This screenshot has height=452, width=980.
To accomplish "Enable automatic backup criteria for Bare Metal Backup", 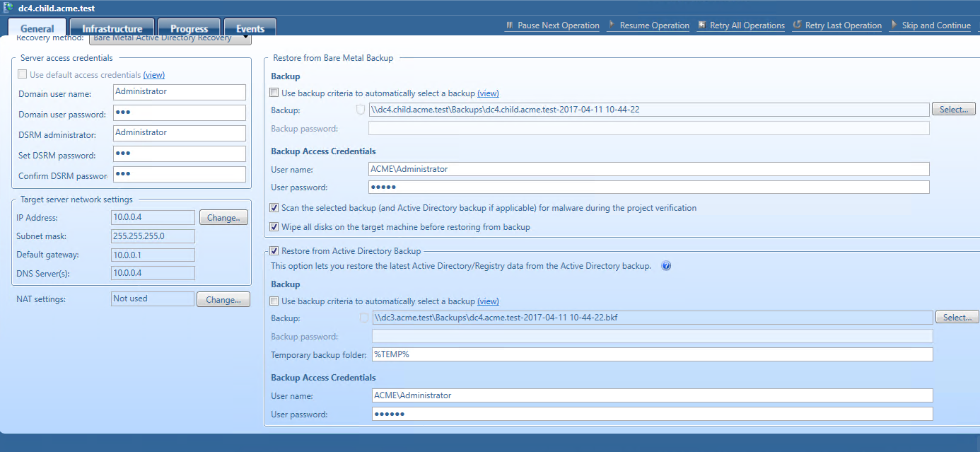I will pos(274,93).
